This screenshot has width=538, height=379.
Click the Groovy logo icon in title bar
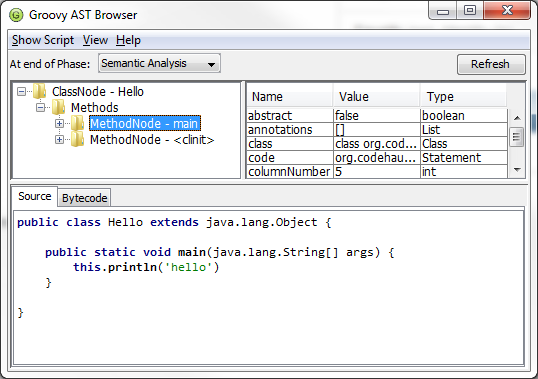click(16, 15)
